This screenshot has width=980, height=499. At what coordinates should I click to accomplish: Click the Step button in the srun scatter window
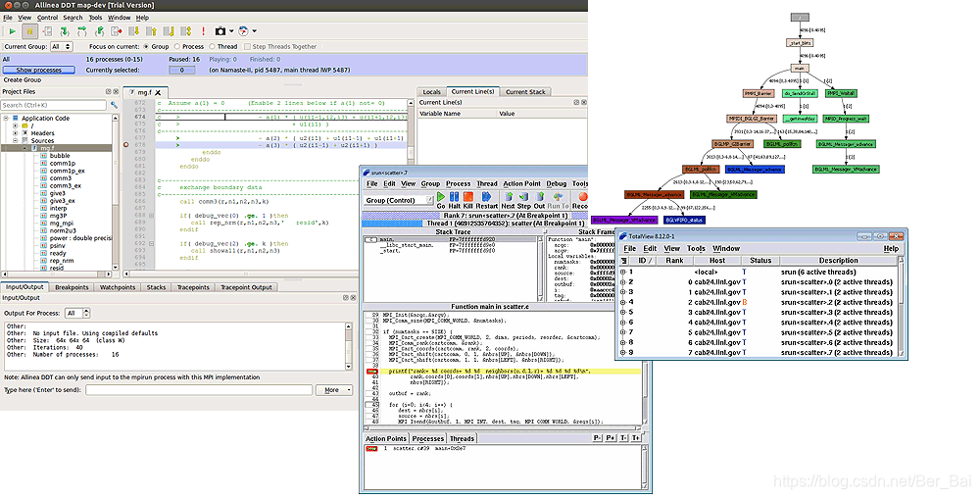point(523,200)
